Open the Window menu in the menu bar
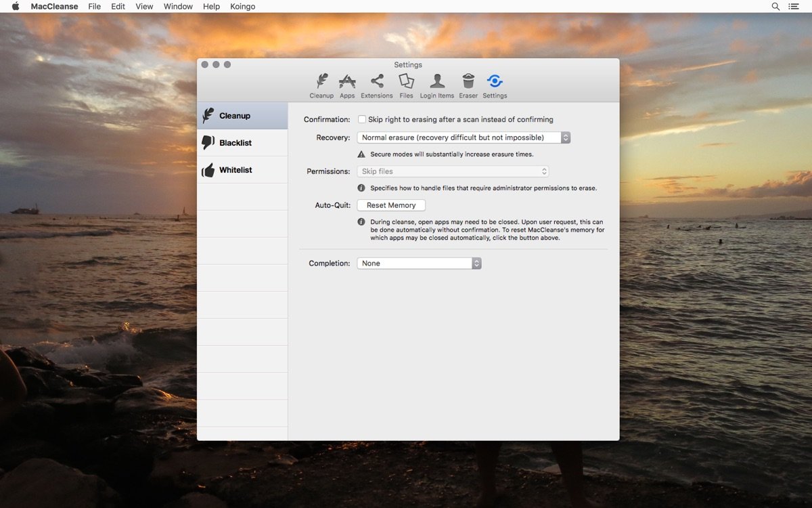 click(177, 6)
